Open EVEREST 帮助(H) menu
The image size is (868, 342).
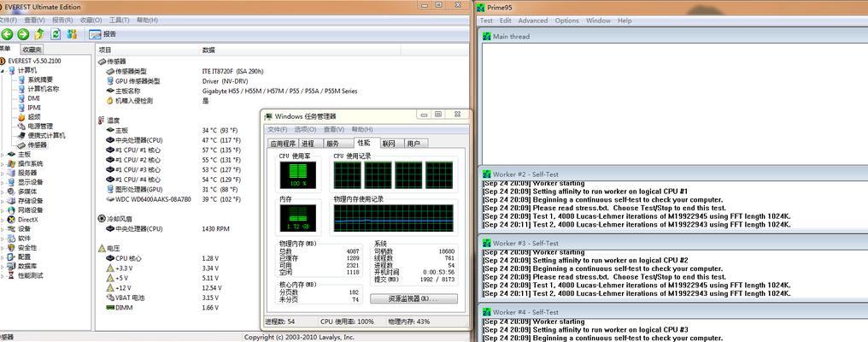click(147, 20)
